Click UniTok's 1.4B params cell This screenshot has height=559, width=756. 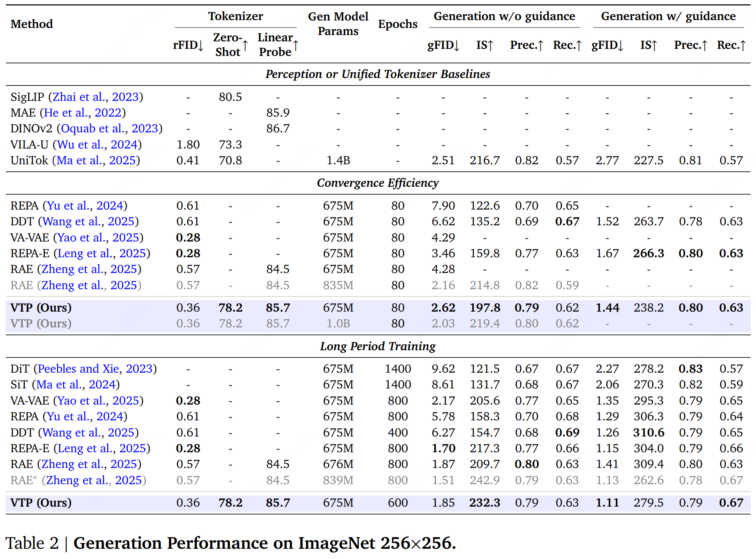tap(338, 160)
